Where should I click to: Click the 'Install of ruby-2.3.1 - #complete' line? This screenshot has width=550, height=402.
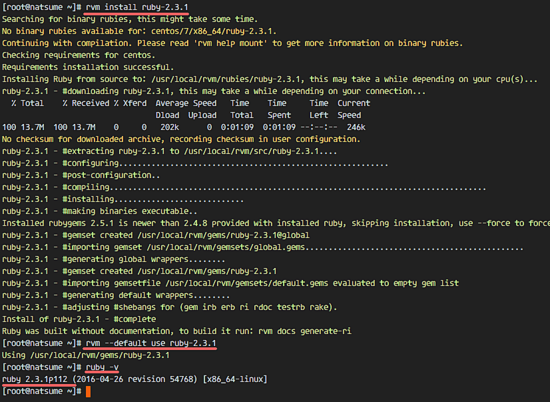[79, 319]
